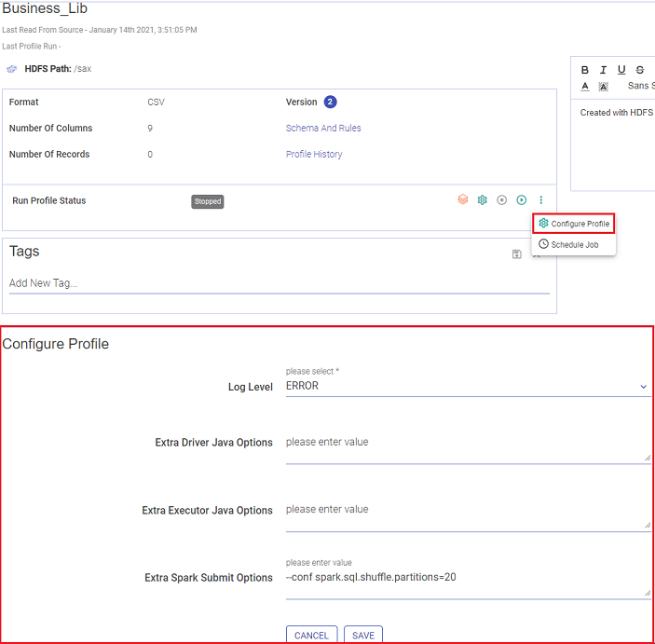Click the Save button
Viewport: 655px width, 644px height.
click(363, 635)
